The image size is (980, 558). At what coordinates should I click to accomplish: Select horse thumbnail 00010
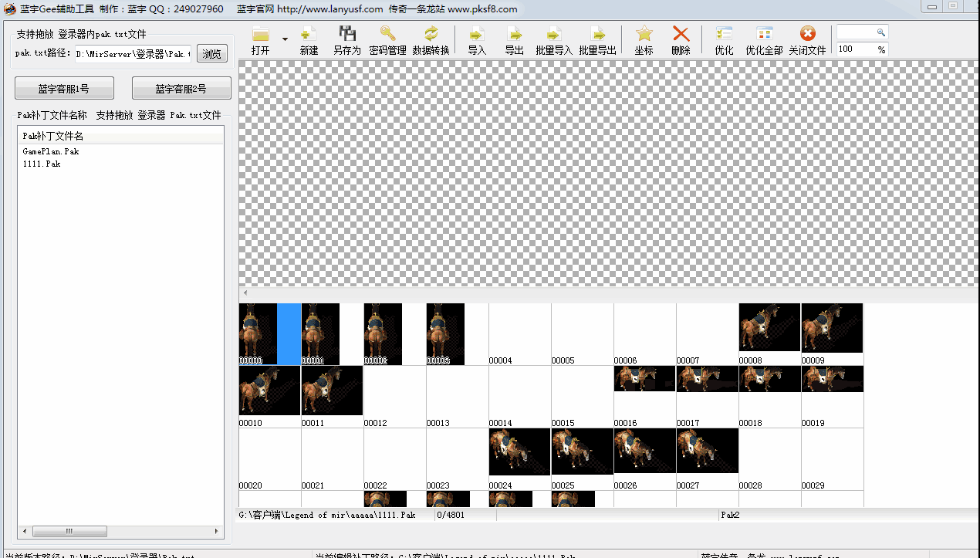coord(269,396)
